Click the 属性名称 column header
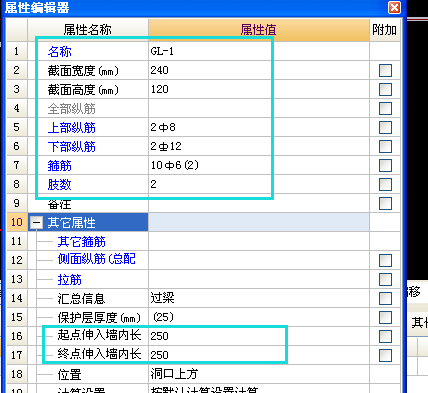The height and width of the screenshot is (393, 428). [88, 30]
